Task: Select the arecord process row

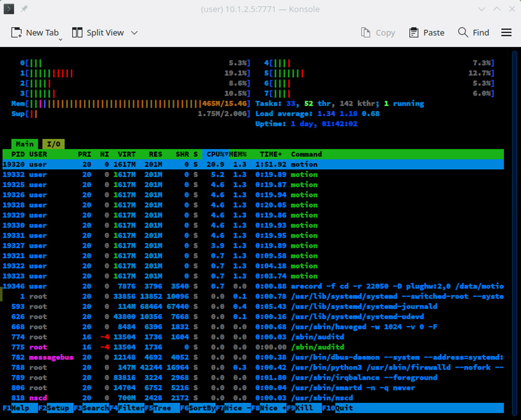Action: click(x=253, y=286)
